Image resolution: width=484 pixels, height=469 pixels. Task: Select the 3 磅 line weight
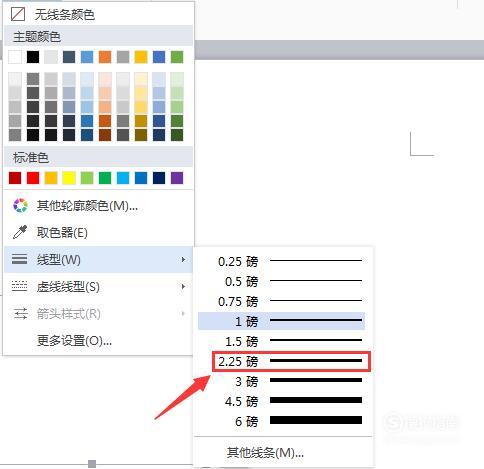tap(282, 381)
